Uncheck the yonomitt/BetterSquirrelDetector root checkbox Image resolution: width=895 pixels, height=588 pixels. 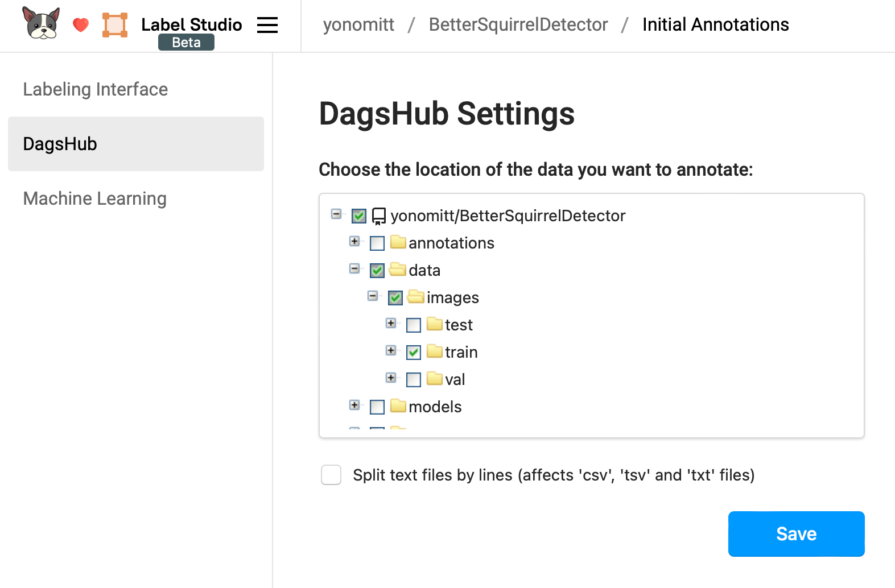point(359,216)
